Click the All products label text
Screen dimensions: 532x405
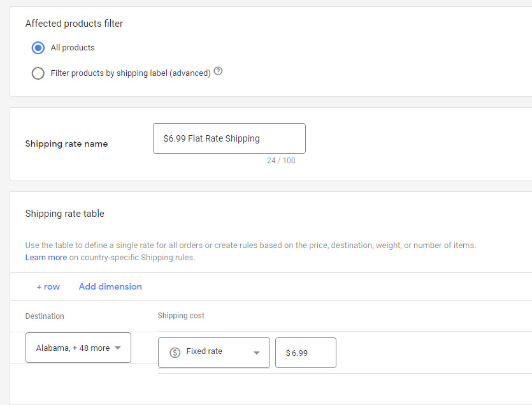point(73,48)
